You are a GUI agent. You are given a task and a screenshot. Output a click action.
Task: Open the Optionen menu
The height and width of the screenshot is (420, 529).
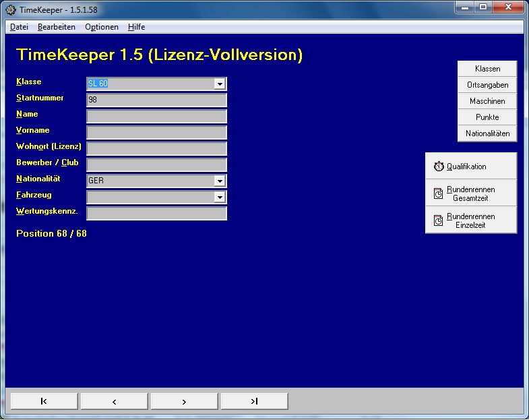pyautogui.click(x=102, y=27)
